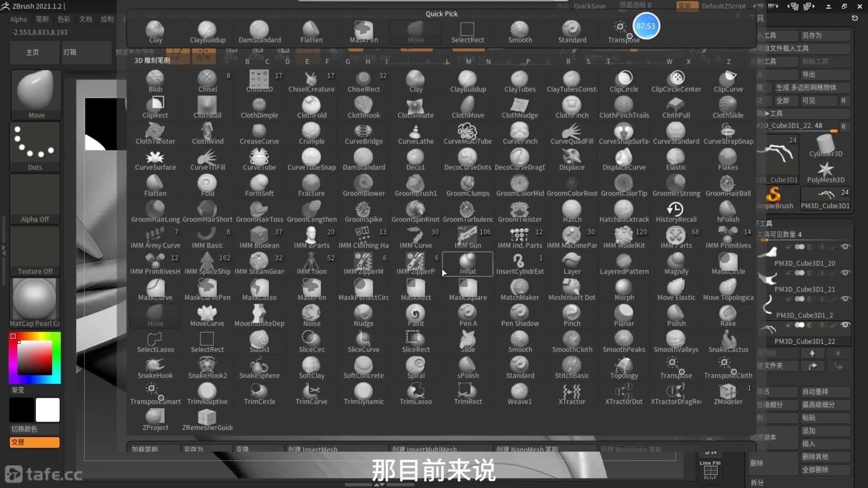
Task: Open the 笔刷 brush menu
Action: 42,19
